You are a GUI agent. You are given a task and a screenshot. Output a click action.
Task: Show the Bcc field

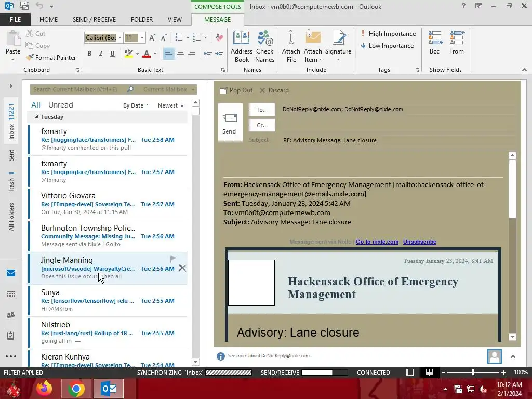pos(435,43)
